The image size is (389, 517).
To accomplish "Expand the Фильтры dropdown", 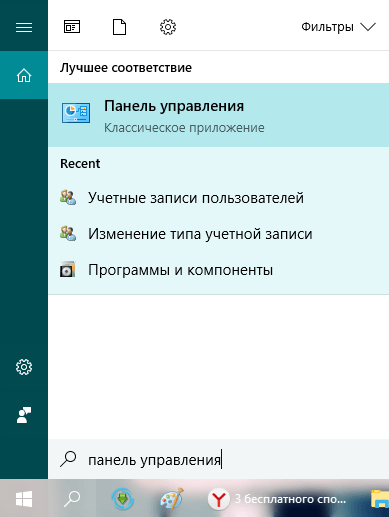I will point(339,27).
